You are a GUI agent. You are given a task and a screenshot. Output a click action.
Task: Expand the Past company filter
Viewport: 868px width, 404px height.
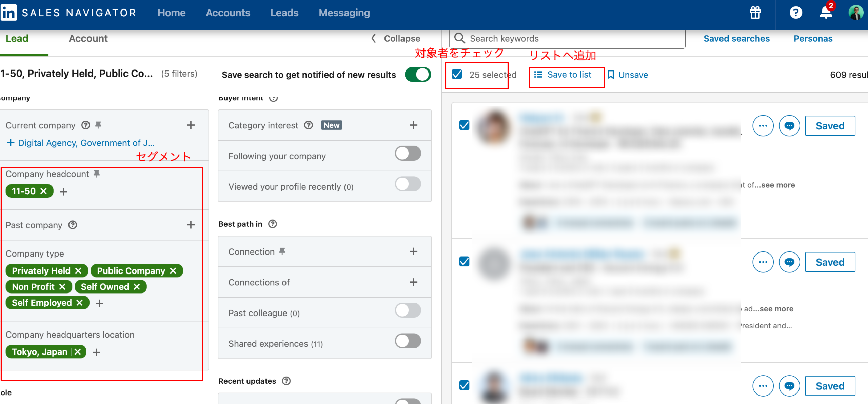coord(191,225)
